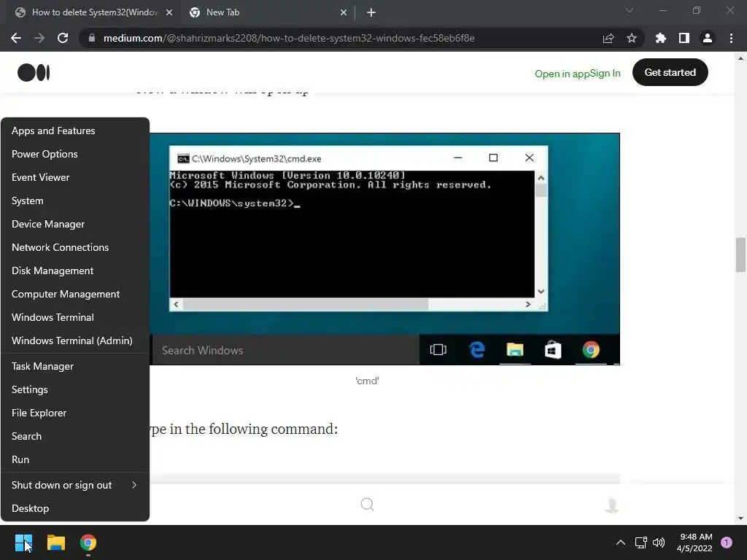
Task: Click the scrollbar up arrow
Action: click(740, 58)
